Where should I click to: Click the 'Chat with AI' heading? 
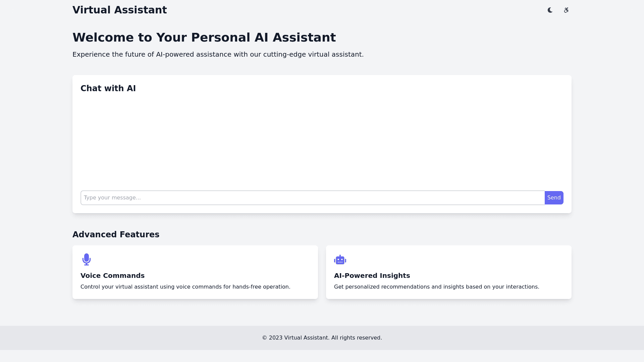108,88
